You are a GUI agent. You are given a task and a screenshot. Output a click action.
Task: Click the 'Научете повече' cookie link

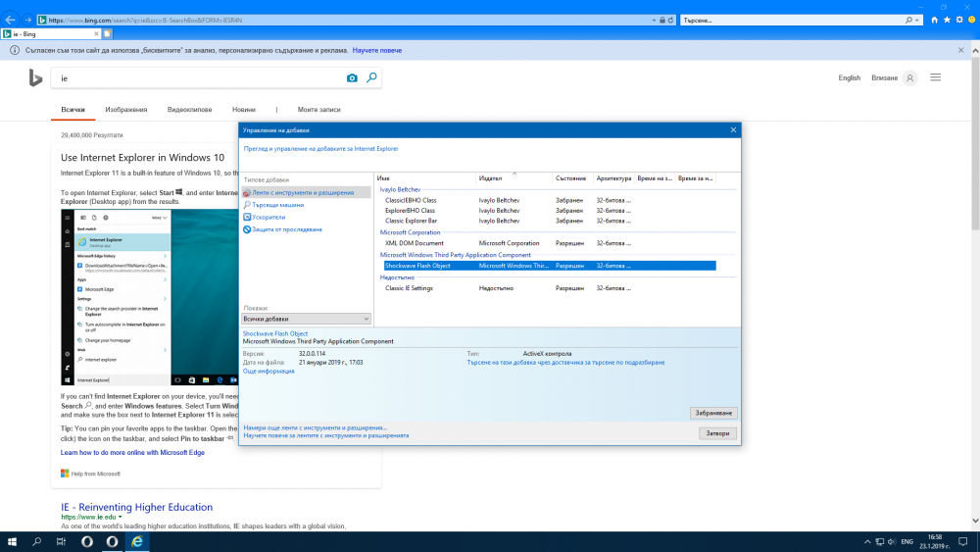coord(377,50)
